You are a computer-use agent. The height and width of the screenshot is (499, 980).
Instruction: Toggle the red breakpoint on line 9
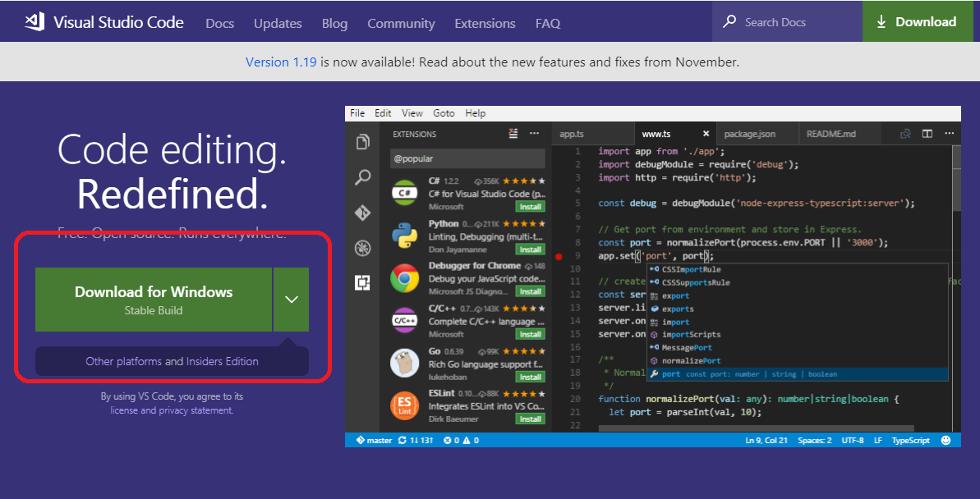tap(559, 256)
